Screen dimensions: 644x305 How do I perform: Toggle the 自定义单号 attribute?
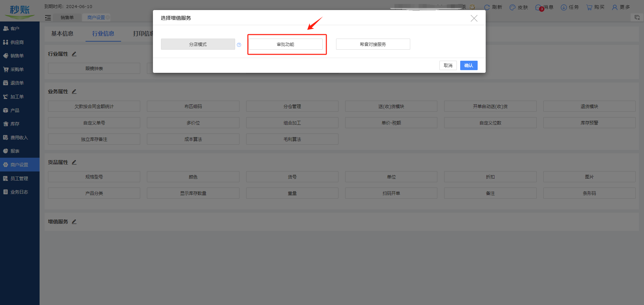94,123
